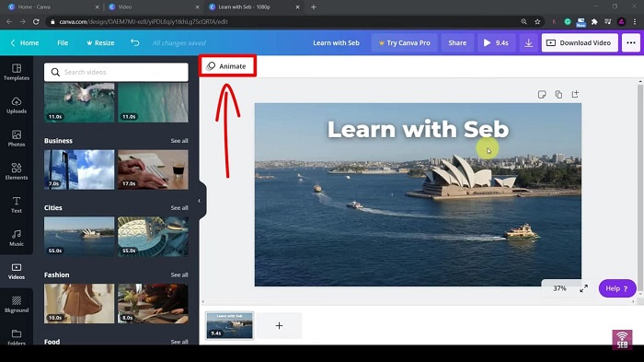Click the add page icon above canvas
This screenshot has width=644, height=362.
pos(575,94)
